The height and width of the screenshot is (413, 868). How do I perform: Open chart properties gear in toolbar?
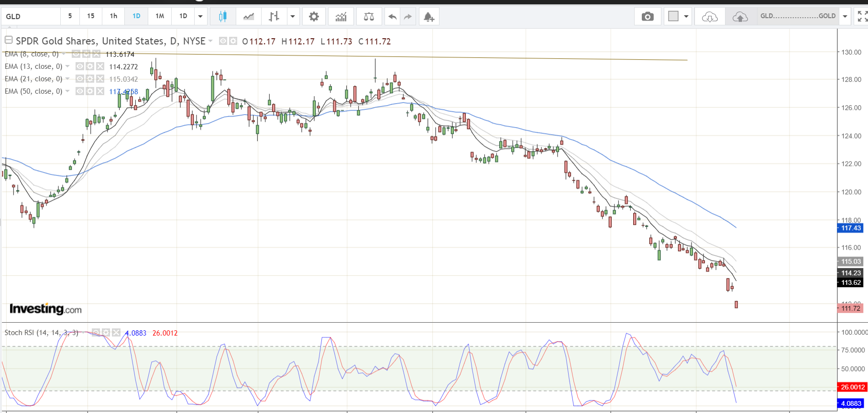pos(314,16)
